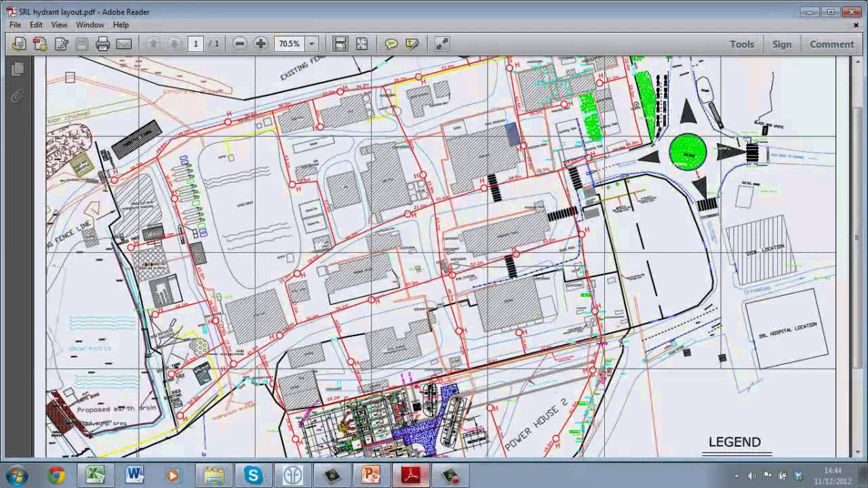The image size is (868, 488).
Task: Click the Print file icon
Action: coord(102,44)
